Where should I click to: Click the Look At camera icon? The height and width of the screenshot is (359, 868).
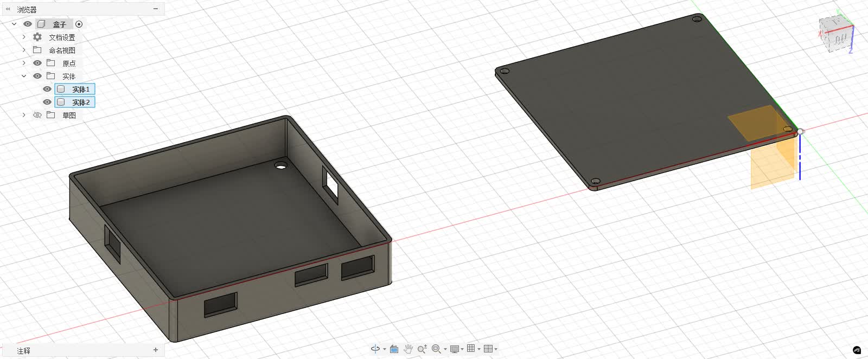pos(394,349)
